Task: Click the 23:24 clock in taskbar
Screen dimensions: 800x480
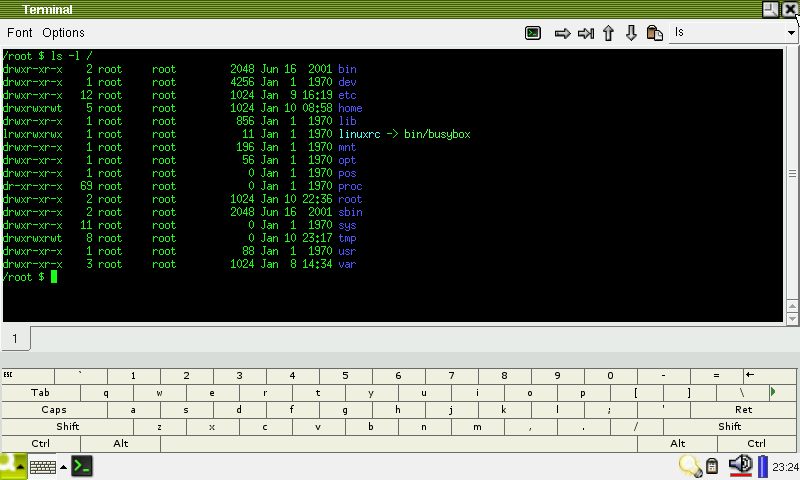Action: click(x=785, y=467)
